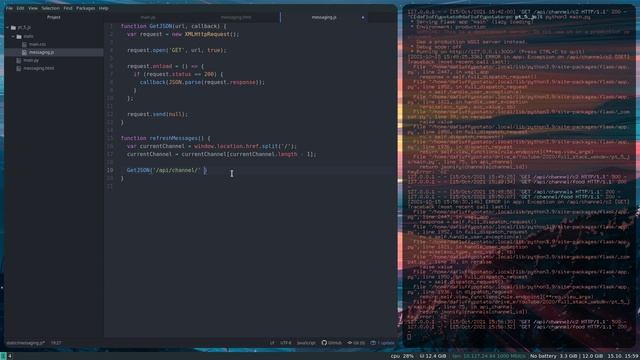Click the 12.4 GiB disk indicator

pyautogui.click(x=433, y=356)
